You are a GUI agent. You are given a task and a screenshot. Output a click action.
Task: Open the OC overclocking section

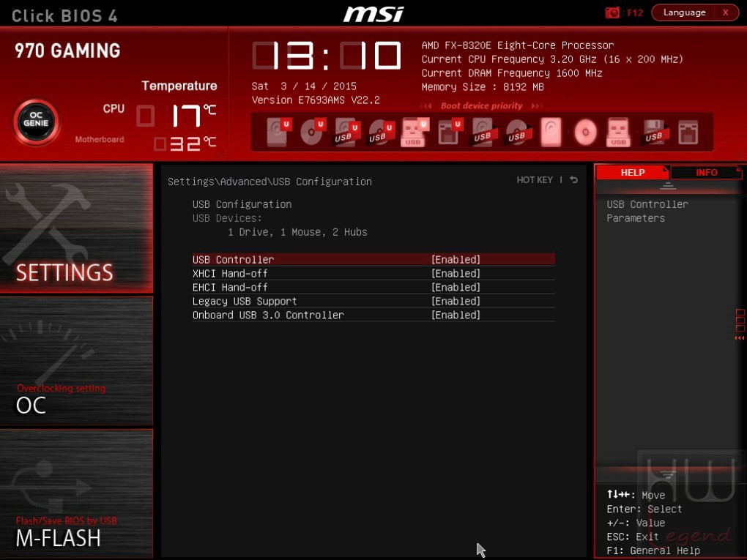click(x=76, y=360)
